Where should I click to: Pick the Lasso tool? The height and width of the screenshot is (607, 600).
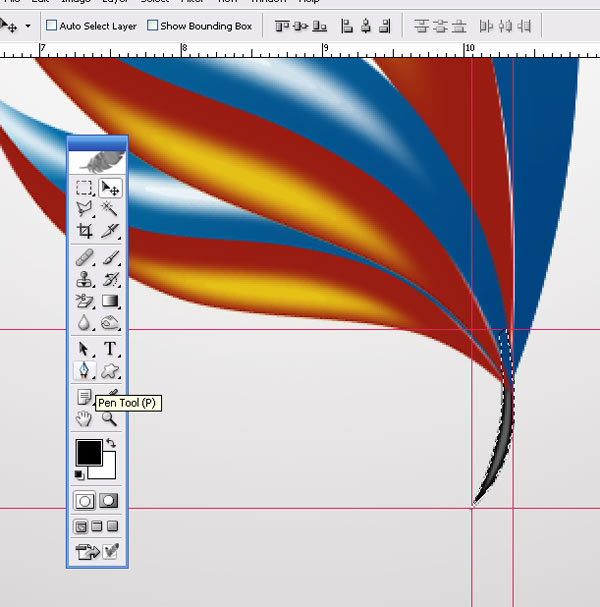click(x=85, y=209)
